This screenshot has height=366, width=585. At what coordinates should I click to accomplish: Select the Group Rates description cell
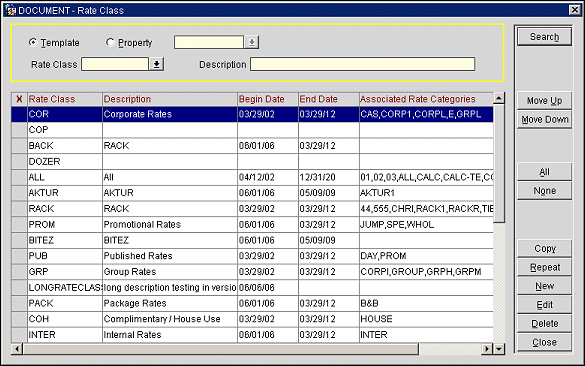tap(170, 272)
